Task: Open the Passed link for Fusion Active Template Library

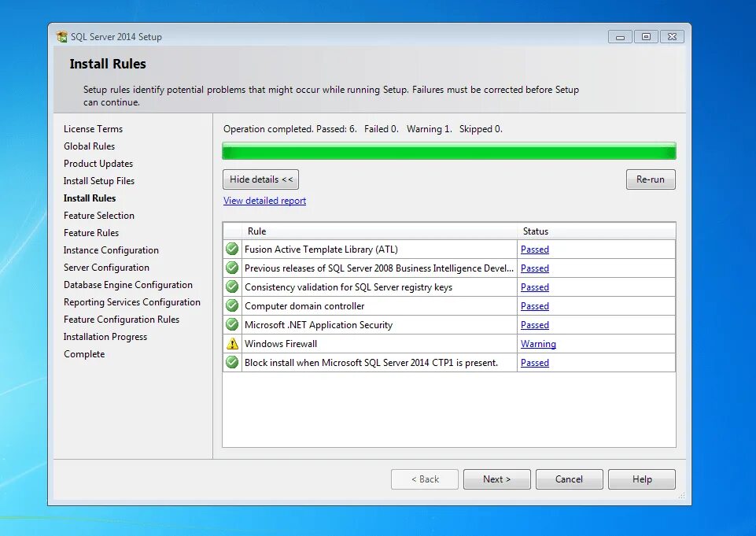Action: point(534,249)
